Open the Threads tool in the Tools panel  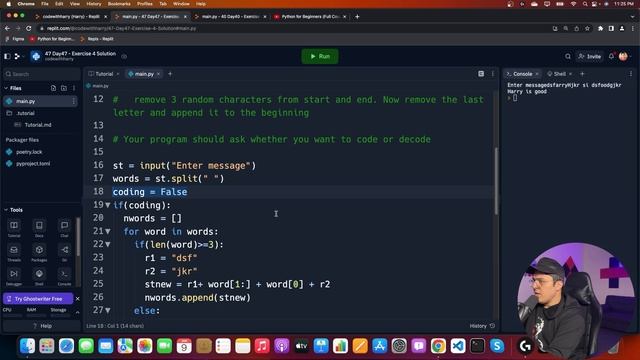(x=14, y=252)
